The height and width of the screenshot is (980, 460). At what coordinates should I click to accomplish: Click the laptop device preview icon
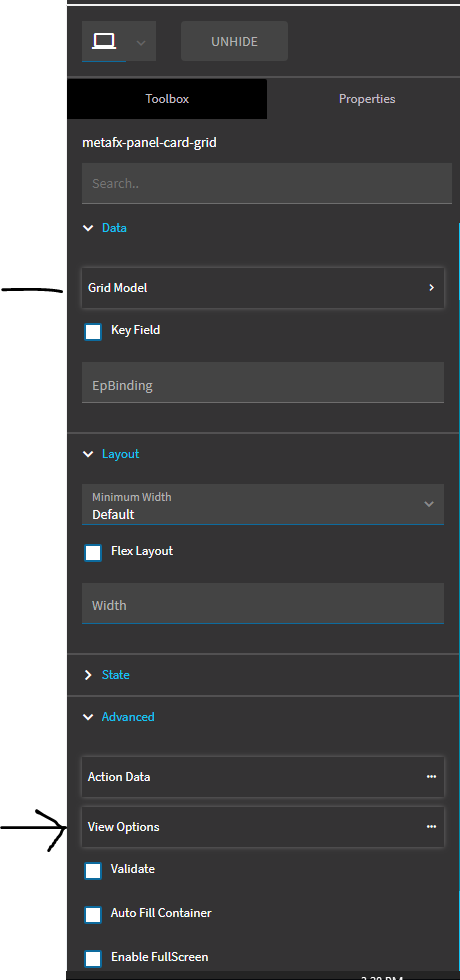[x=104, y=41]
